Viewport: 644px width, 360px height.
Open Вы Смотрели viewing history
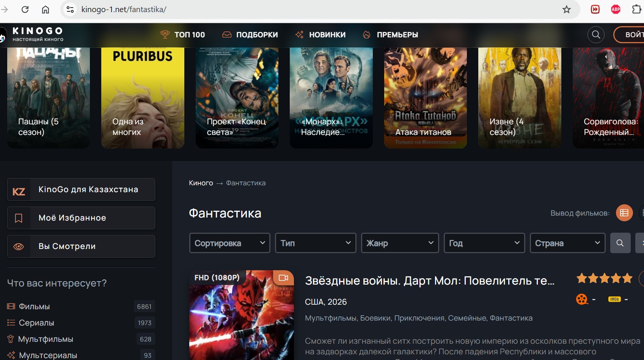pyautogui.click(x=81, y=246)
